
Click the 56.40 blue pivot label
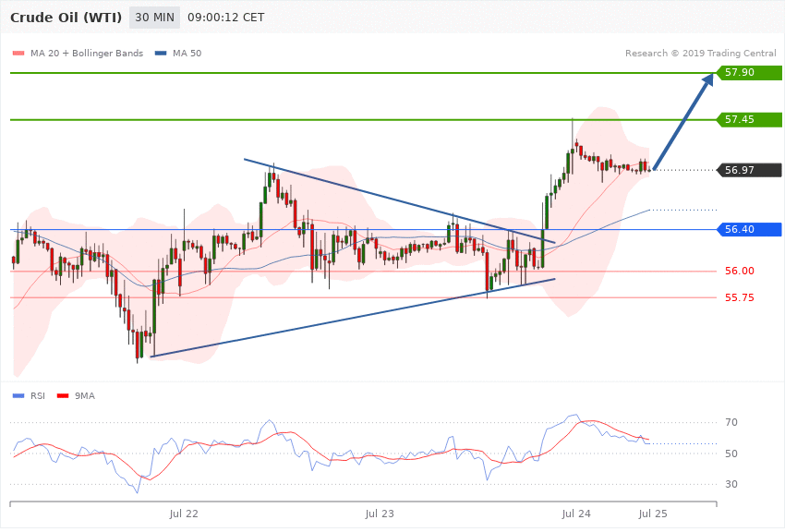click(x=750, y=230)
